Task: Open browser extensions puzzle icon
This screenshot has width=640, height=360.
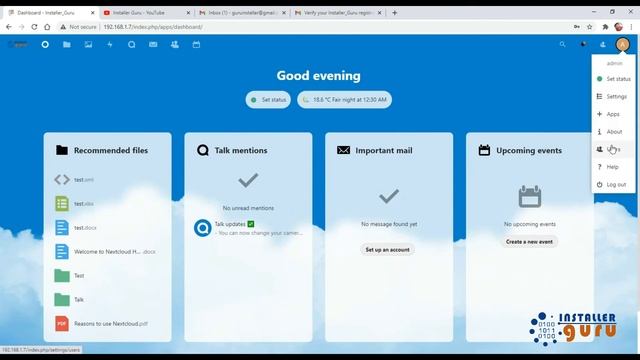Action: [x=605, y=27]
